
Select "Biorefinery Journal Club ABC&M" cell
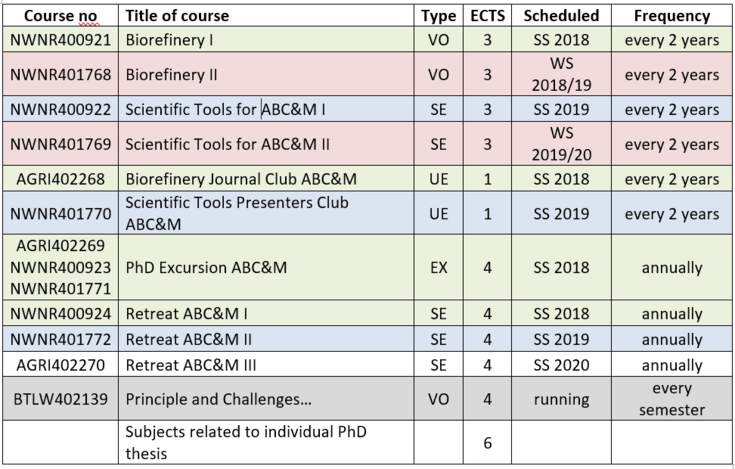tap(226, 180)
